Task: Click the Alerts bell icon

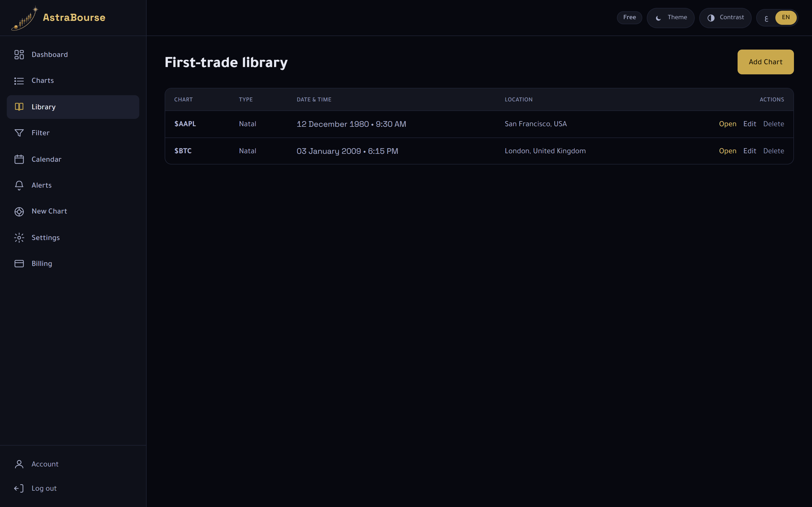Action: point(19,185)
